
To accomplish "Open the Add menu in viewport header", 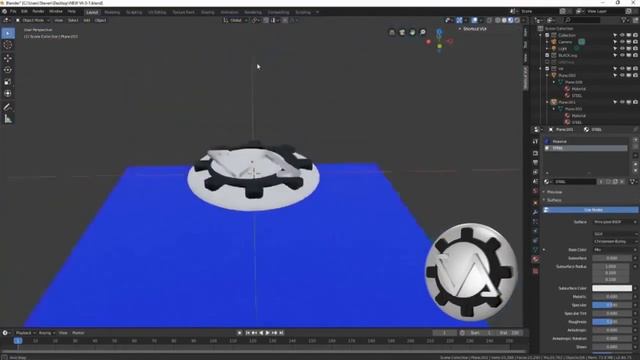I will (x=87, y=20).
